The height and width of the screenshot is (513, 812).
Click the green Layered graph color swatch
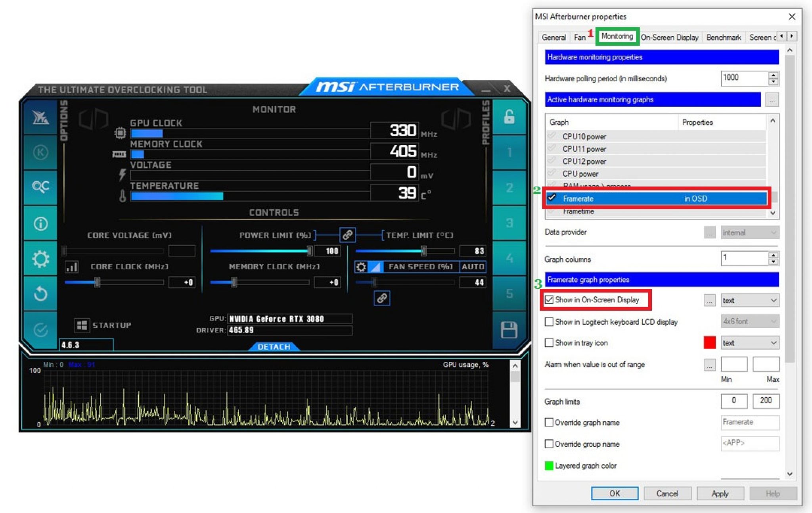(x=549, y=465)
